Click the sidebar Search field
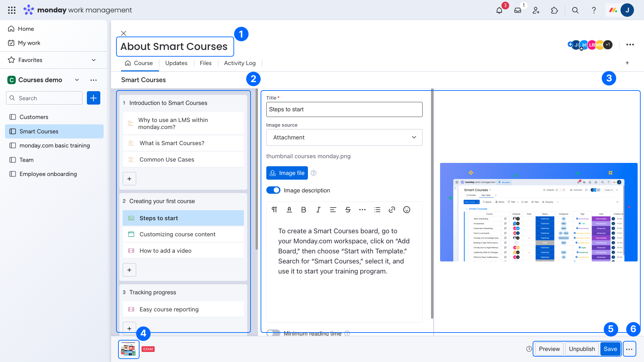 click(x=44, y=98)
